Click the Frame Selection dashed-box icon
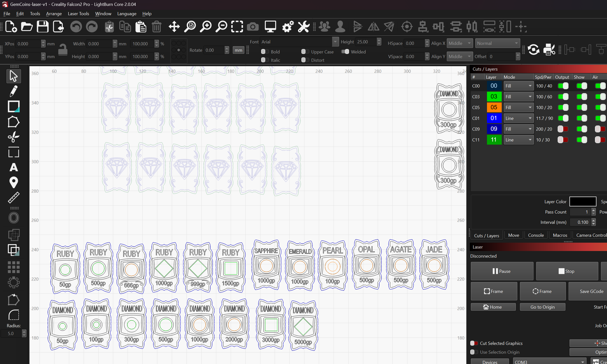 [x=237, y=26]
